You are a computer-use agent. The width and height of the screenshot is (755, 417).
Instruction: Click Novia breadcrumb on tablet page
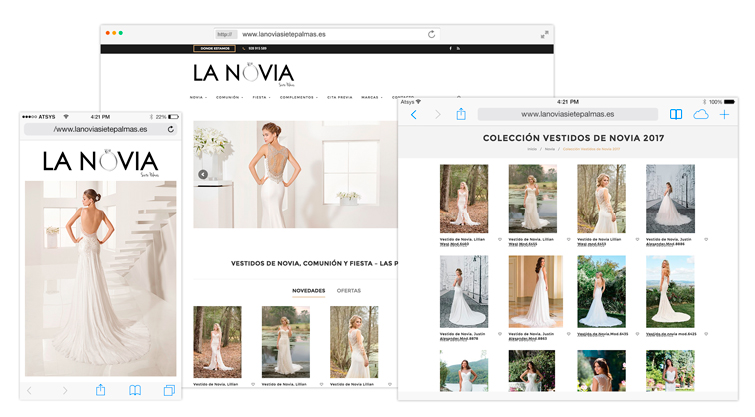point(550,149)
